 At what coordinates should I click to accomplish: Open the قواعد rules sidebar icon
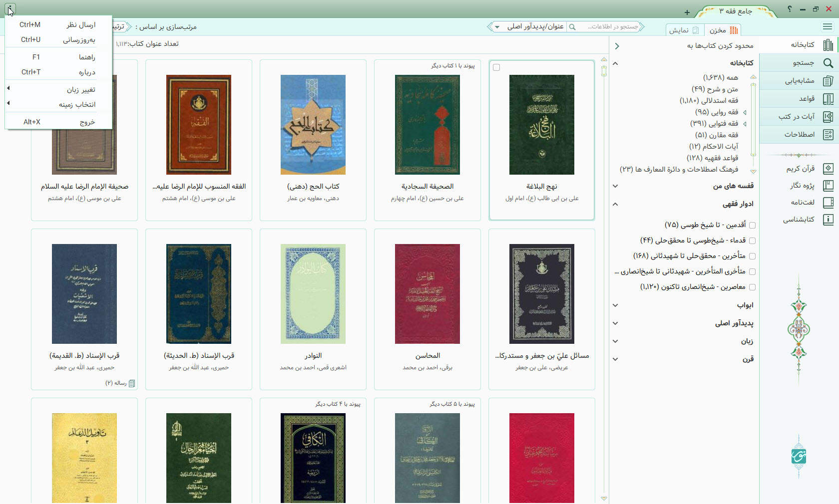[x=828, y=99]
